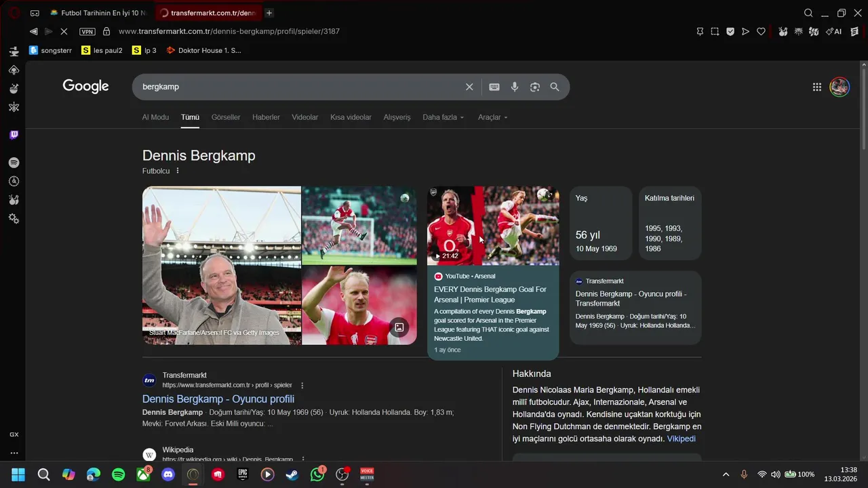The image size is (868, 488).
Task: Open the songsterr bookmark
Action: point(50,50)
